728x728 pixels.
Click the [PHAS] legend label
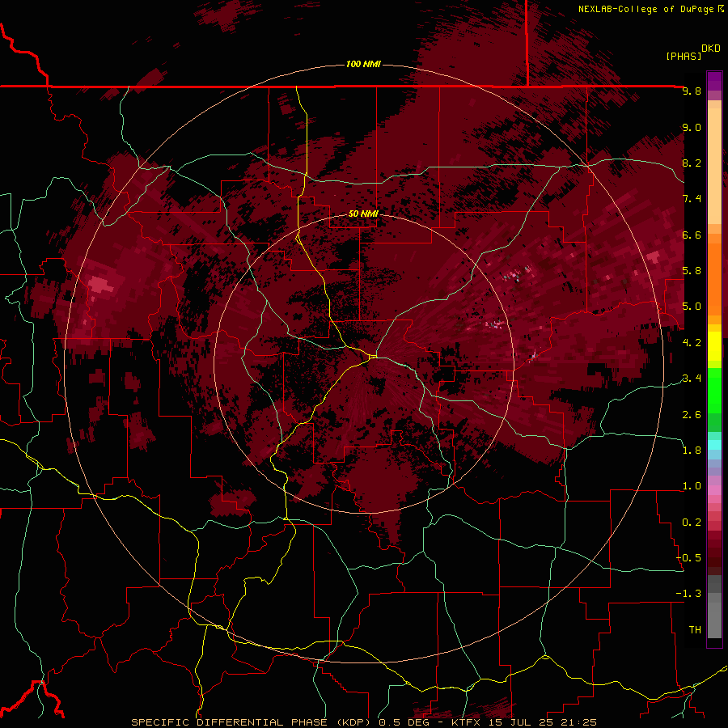point(684,56)
